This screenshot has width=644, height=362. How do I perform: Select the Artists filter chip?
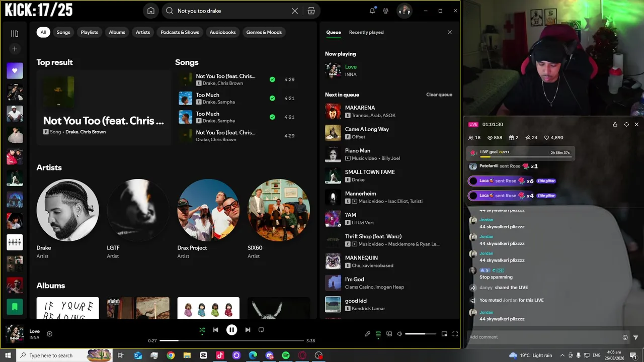[143, 32]
